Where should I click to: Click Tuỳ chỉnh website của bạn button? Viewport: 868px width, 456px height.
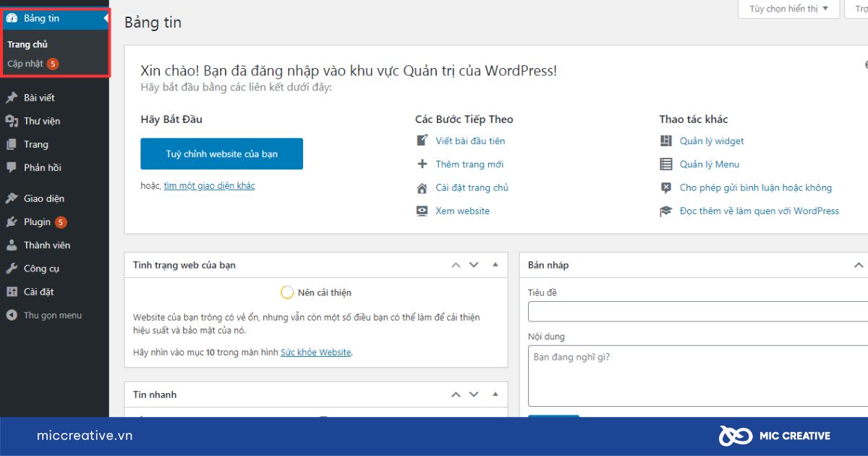point(221,154)
